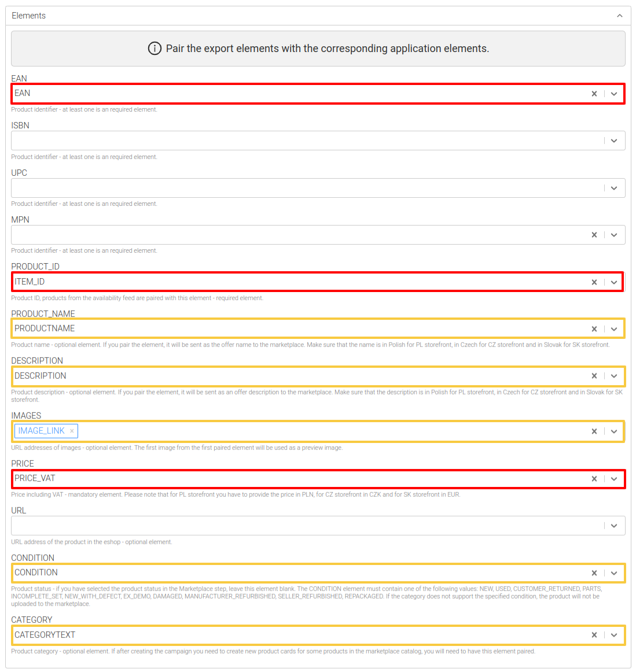
Task: Clear the PRICE_VAT selection
Action: [594, 479]
